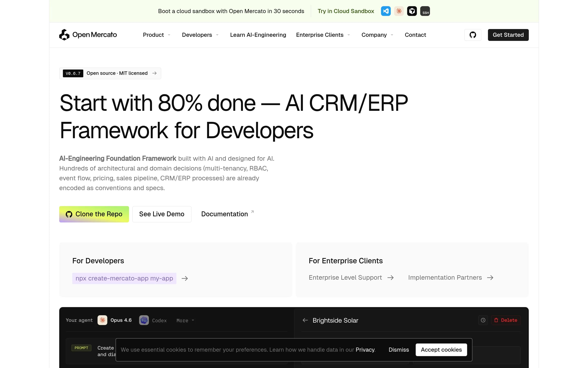Follow the arrow beside Open source MIT licensed

point(154,73)
